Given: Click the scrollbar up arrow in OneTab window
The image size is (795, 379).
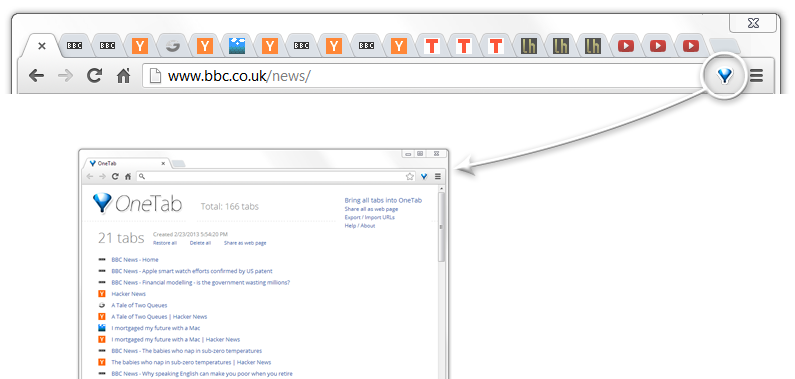Looking at the screenshot, I should point(442,188).
